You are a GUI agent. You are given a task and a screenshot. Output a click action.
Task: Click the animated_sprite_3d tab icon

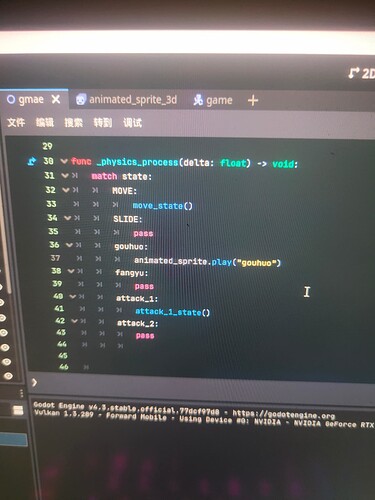[80, 99]
